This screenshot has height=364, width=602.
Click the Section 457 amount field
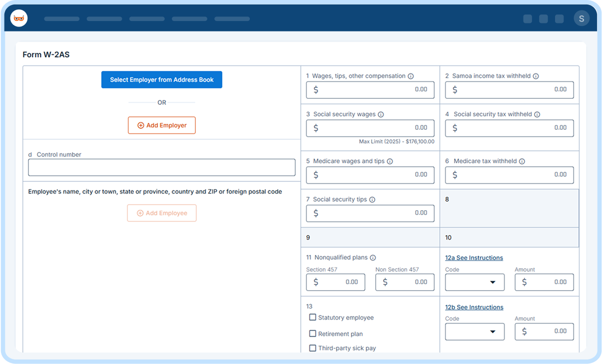click(x=336, y=282)
